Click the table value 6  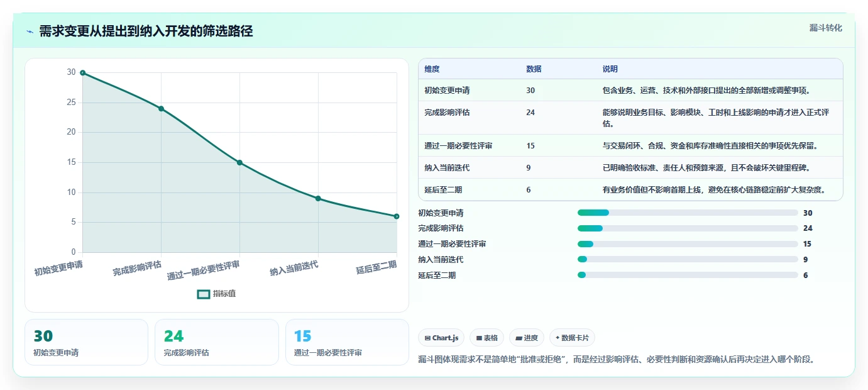click(x=529, y=190)
